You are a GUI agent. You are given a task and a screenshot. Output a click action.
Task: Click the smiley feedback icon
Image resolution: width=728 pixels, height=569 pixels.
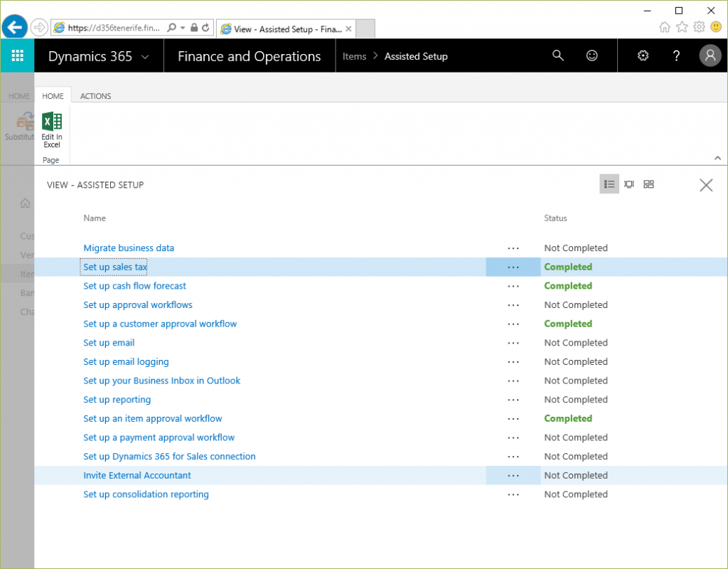tap(591, 56)
